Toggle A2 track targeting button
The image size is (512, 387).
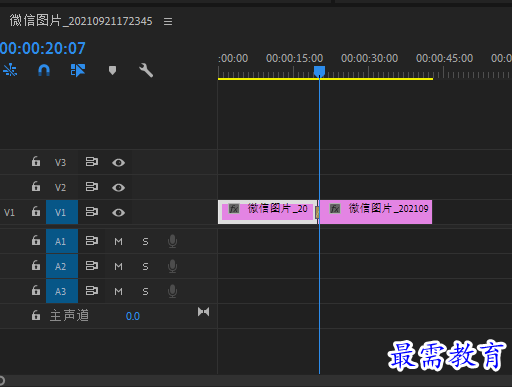click(x=62, y=266)
